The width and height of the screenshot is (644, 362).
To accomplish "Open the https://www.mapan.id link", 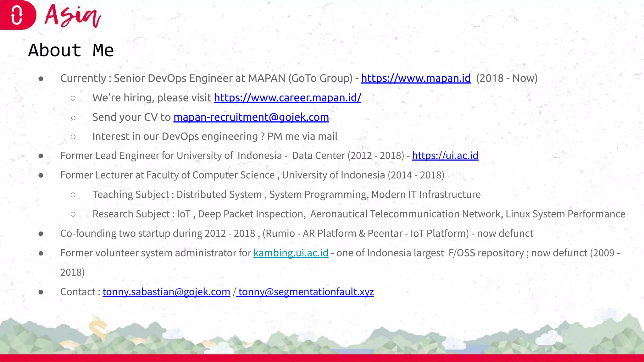I will 415,78.
